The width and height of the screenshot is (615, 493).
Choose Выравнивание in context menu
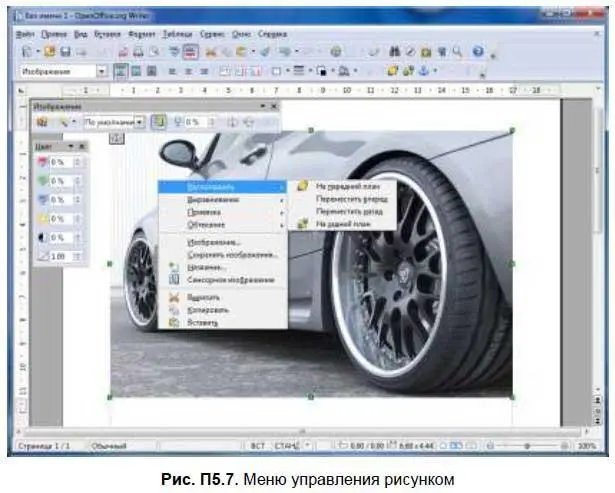[222, 200]
